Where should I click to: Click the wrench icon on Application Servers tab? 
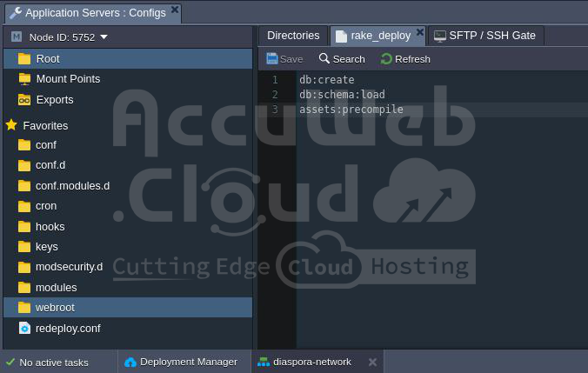(15, 13)
